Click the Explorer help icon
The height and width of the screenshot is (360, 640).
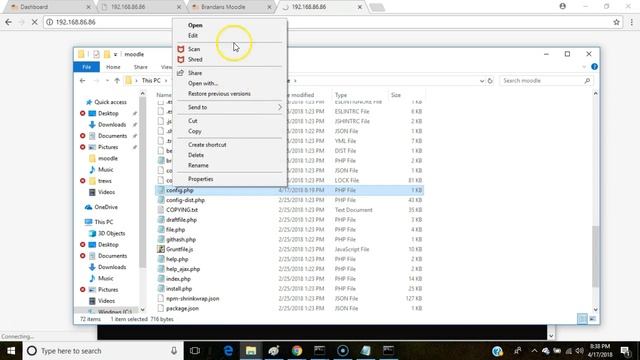[x=594, y=67]
